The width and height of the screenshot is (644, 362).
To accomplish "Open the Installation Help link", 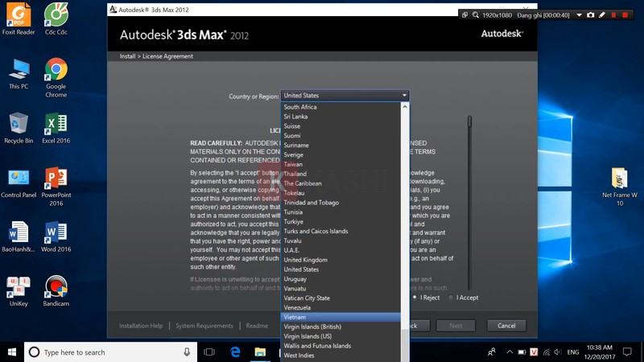I will pos(141,326).
